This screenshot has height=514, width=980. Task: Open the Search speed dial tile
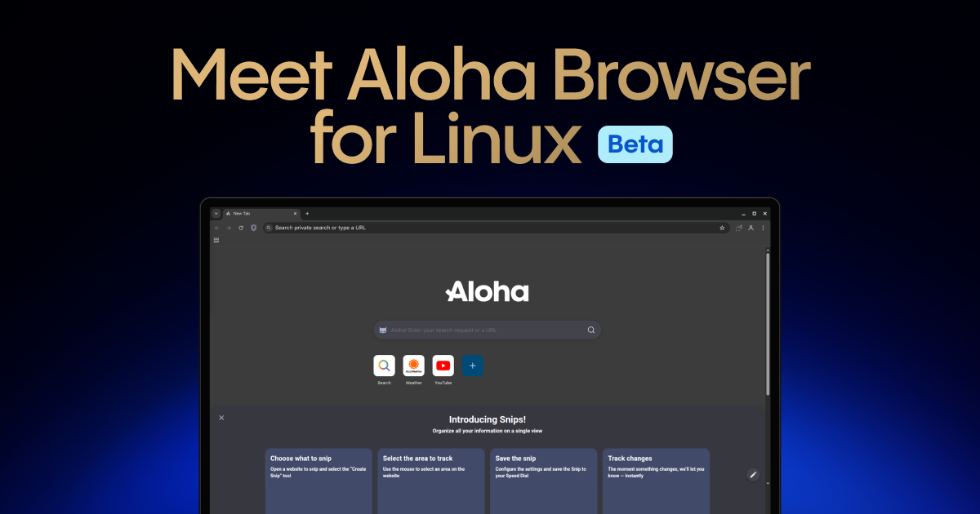(384, 366)
